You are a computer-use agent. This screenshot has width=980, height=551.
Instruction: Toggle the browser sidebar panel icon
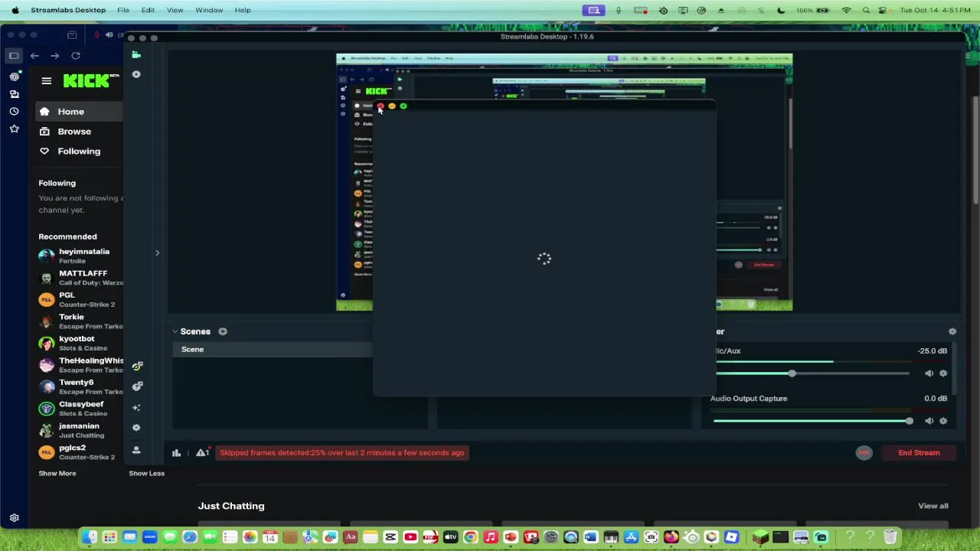pos(14,56)
